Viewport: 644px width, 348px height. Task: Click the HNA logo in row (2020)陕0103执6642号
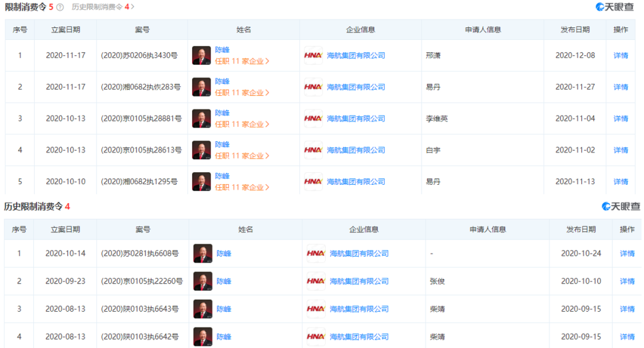pyautogui.click(x=316, y=337)
